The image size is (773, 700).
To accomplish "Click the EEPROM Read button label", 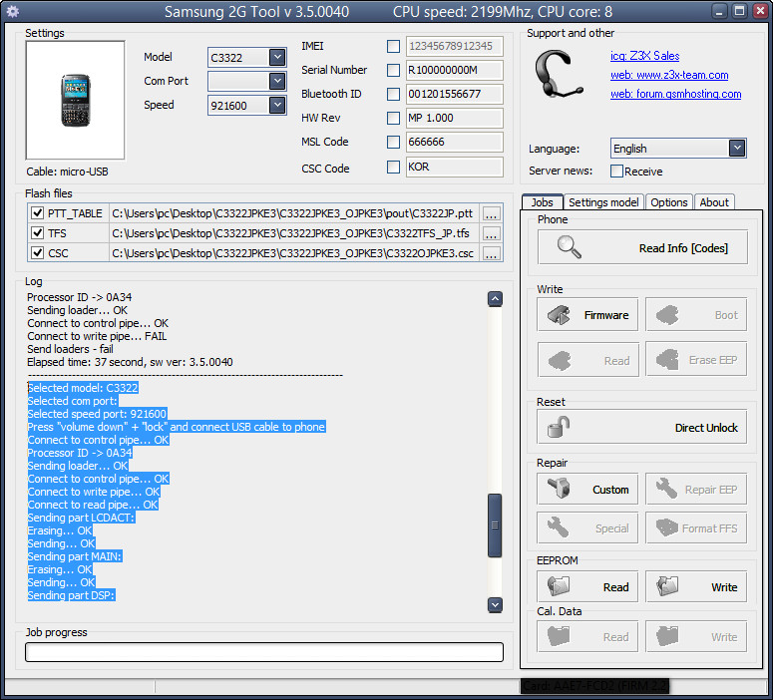I will (x=615, y=587).
